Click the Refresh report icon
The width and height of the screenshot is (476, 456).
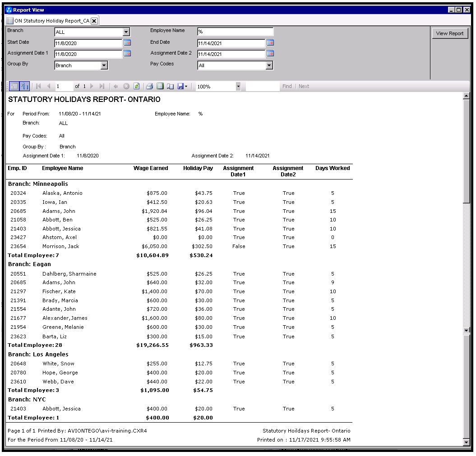point(136,86)
